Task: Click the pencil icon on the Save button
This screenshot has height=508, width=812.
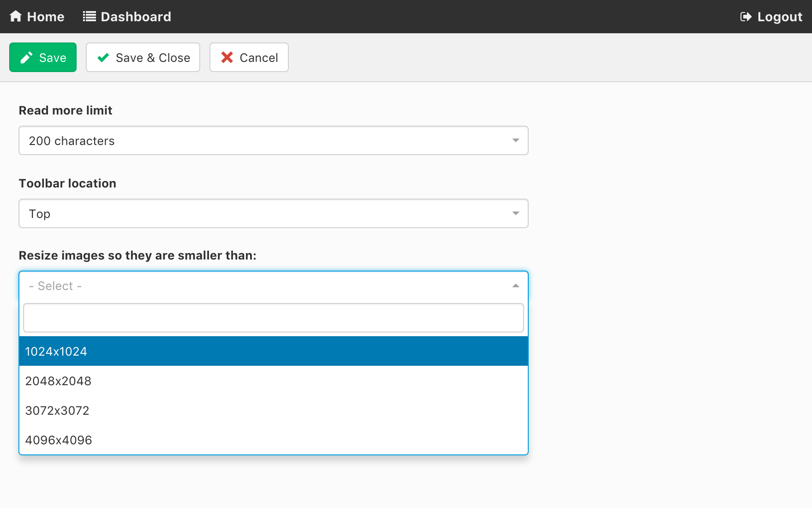Action: 26,58
